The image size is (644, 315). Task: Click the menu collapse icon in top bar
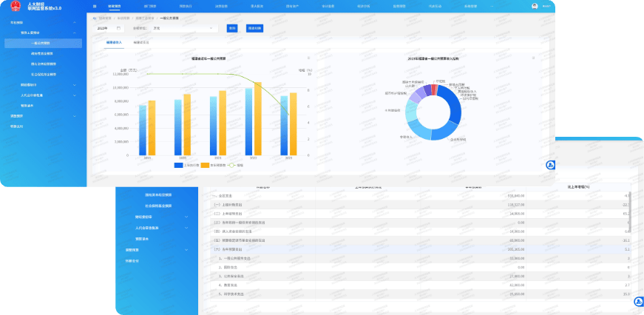[95, 7]
